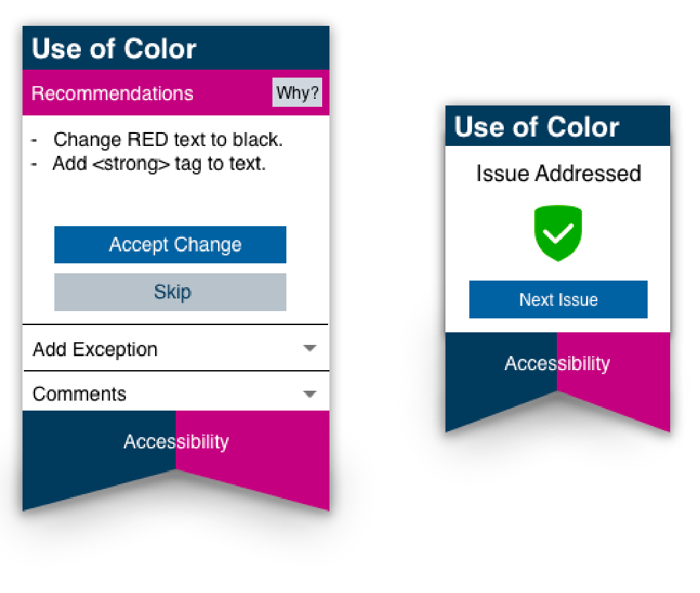The height and width of the screenshot is (593, 700).
Task: Select the Issue Addressed status text
Action: (558, 174)
